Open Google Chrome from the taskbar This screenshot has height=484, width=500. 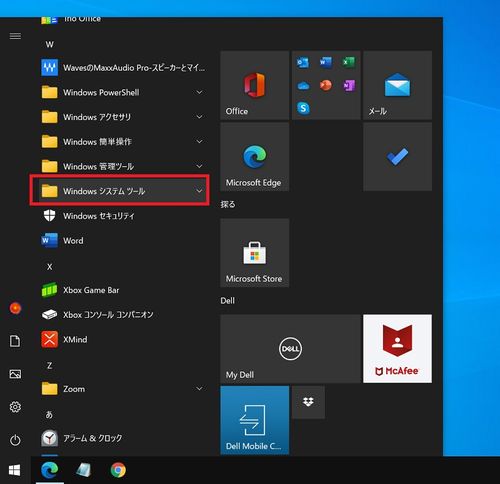pyautogui.click(x=118, y=470)
